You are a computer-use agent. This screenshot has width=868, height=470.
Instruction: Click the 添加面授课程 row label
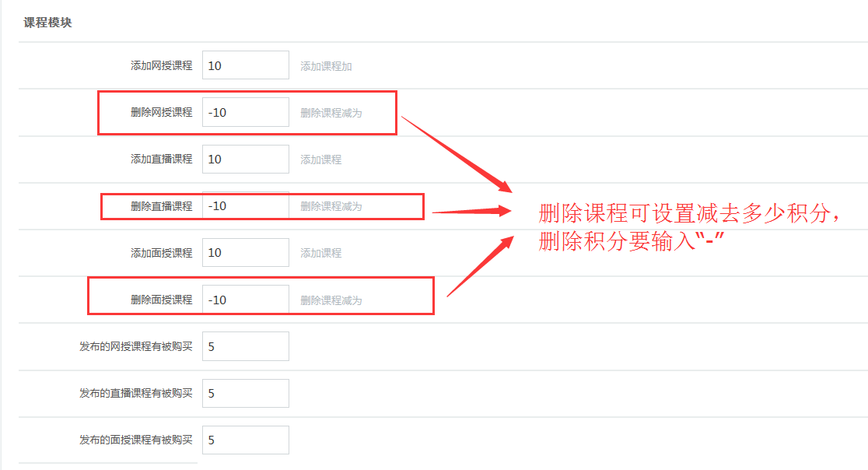click(x=163, y=253)
